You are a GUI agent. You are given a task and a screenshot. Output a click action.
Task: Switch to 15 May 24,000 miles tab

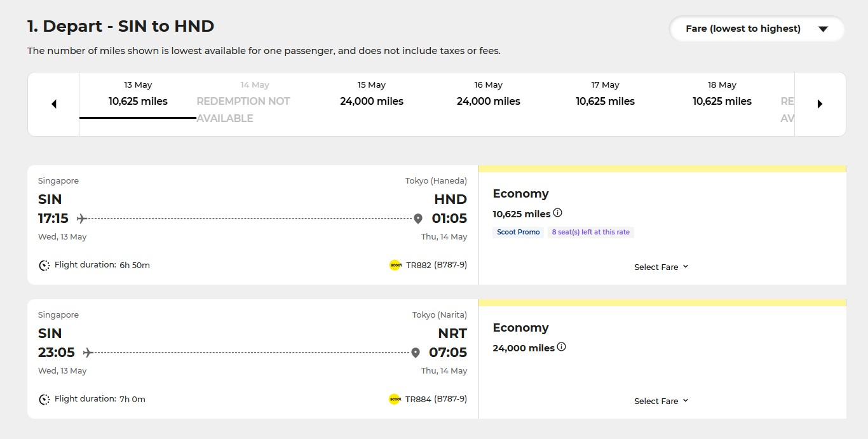372,94
